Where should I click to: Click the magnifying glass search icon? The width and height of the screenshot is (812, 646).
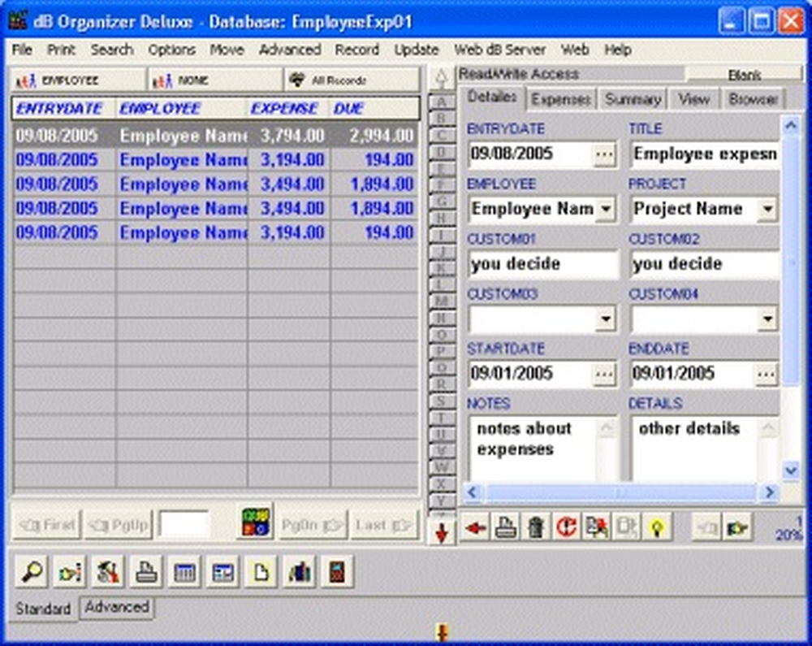[x=32, y=571]
